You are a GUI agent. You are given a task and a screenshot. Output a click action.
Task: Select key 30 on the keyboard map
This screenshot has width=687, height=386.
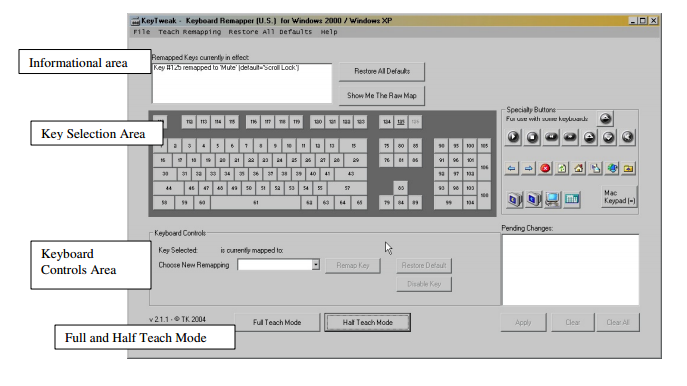[x=165, y=174]
